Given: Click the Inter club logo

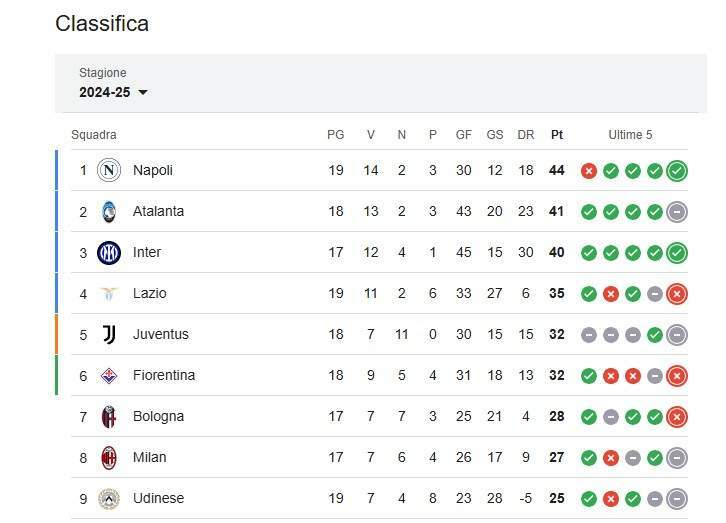Looking at the screenshot, I should click(x=109, y=253).
